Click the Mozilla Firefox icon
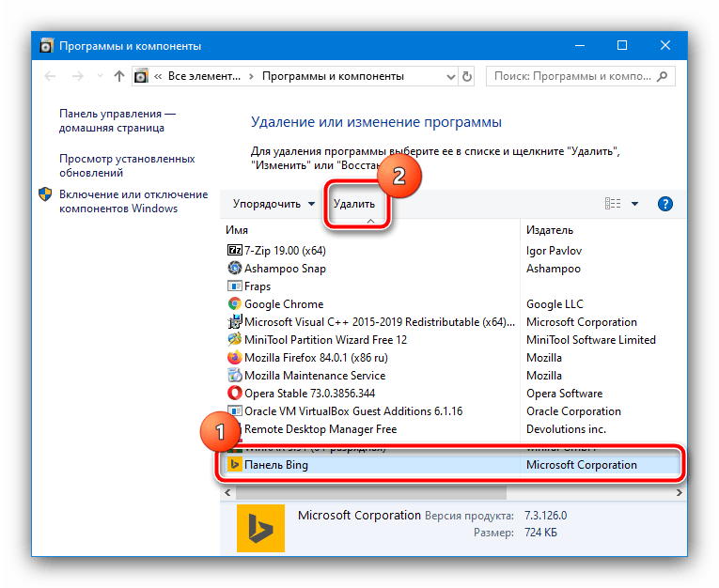Viewport: 719px width, 588px height. (234, 357)
